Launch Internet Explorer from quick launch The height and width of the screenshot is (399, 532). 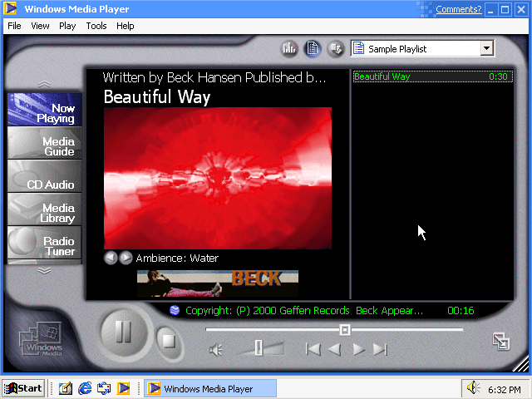pyautogui.click(x=85, y=388)
